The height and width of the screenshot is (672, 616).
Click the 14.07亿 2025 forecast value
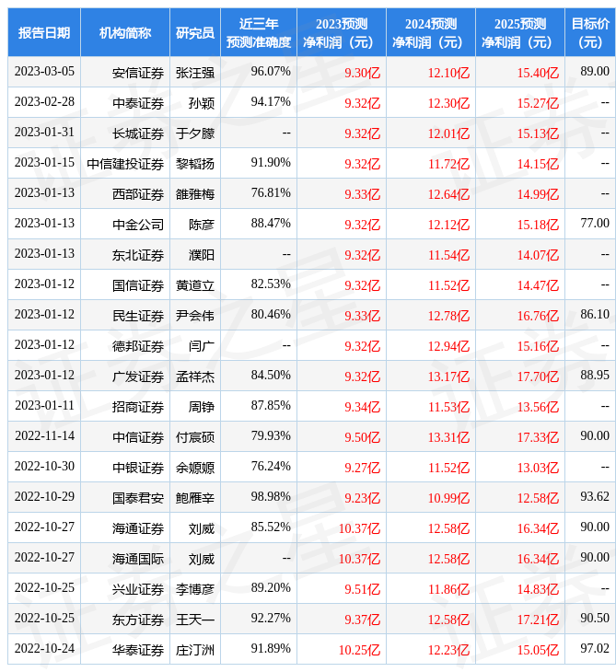click(538, 255)
